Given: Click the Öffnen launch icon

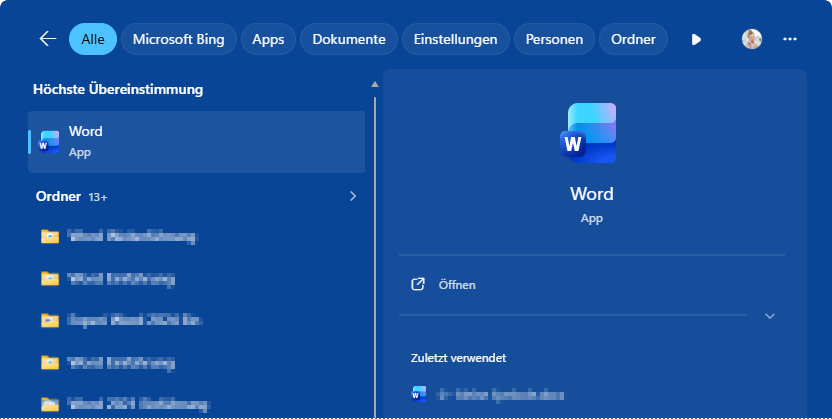Looking at the screenshot, I should 418,284.
